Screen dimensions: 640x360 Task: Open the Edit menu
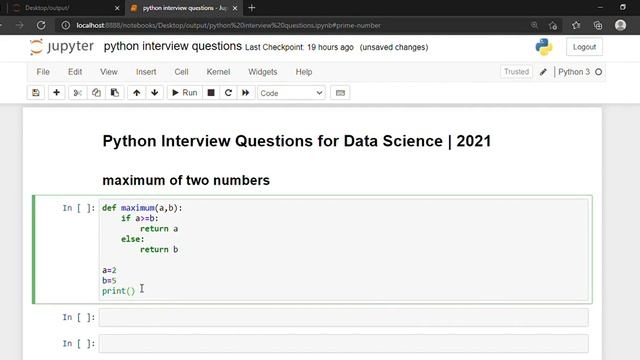tap(75, 72)
